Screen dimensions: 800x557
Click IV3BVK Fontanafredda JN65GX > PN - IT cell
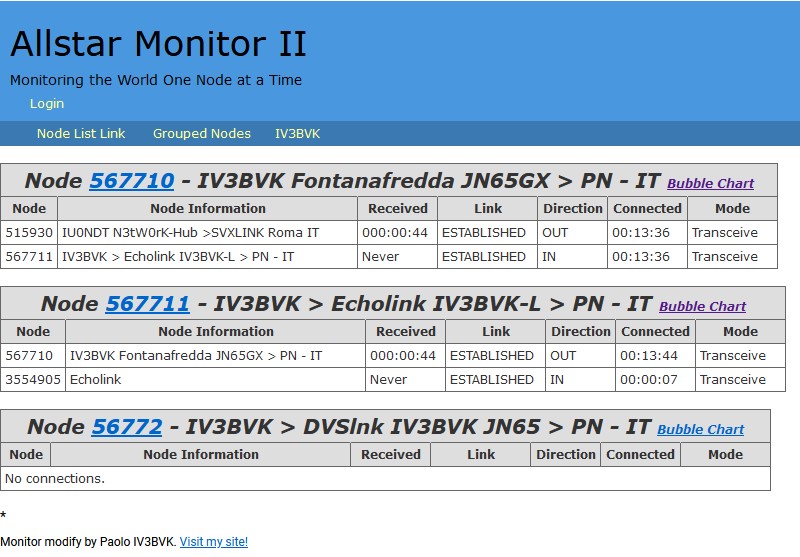(x=216, y=356)
